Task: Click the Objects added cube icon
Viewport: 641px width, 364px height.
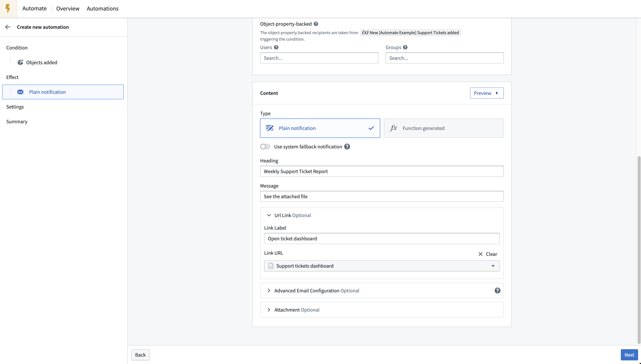Action: (x=20, y=62)
